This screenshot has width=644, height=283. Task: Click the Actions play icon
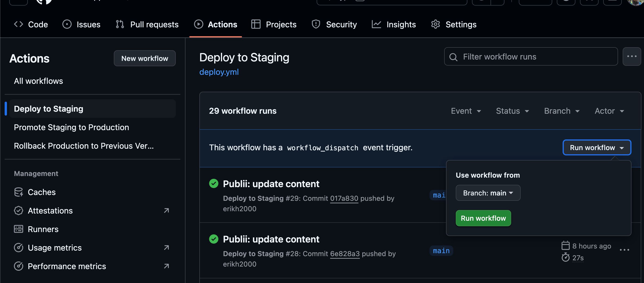198,24
